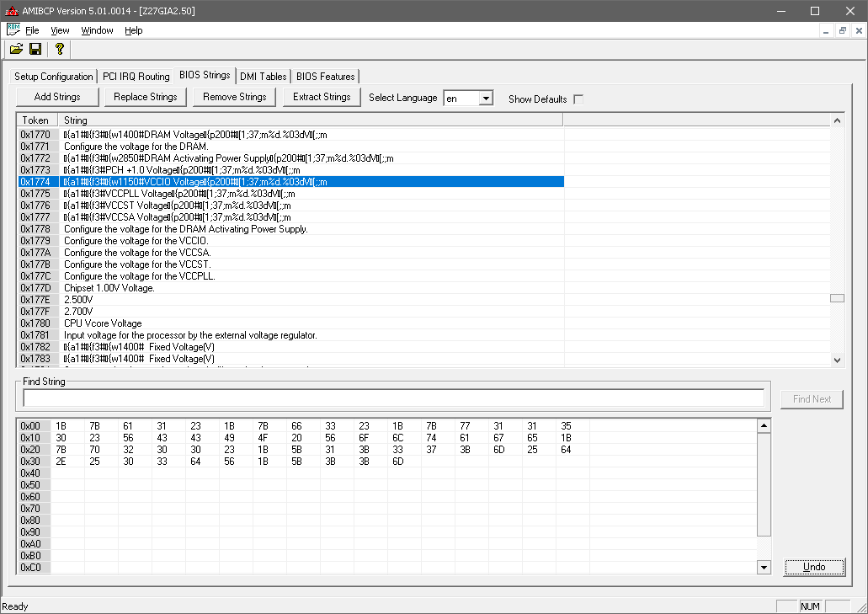This screenshot has width=868, height=614.
Task: Switch to the PCI IRQ Routing tab
Action: click(136, 77)
